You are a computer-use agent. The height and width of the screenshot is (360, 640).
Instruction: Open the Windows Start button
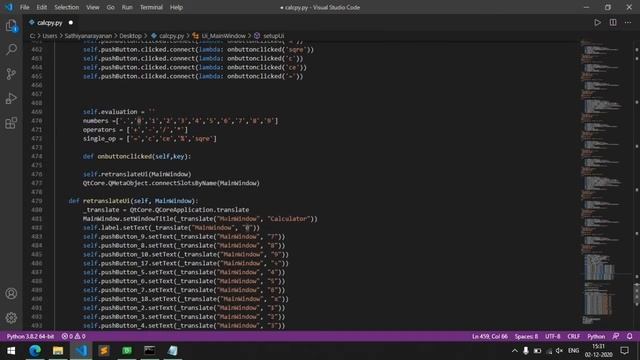pyautogui.click(x=11, y=351)
